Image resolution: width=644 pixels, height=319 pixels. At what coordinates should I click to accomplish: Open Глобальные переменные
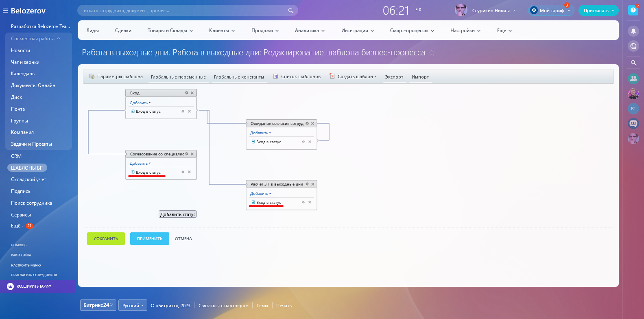click(x=178, y=77)
